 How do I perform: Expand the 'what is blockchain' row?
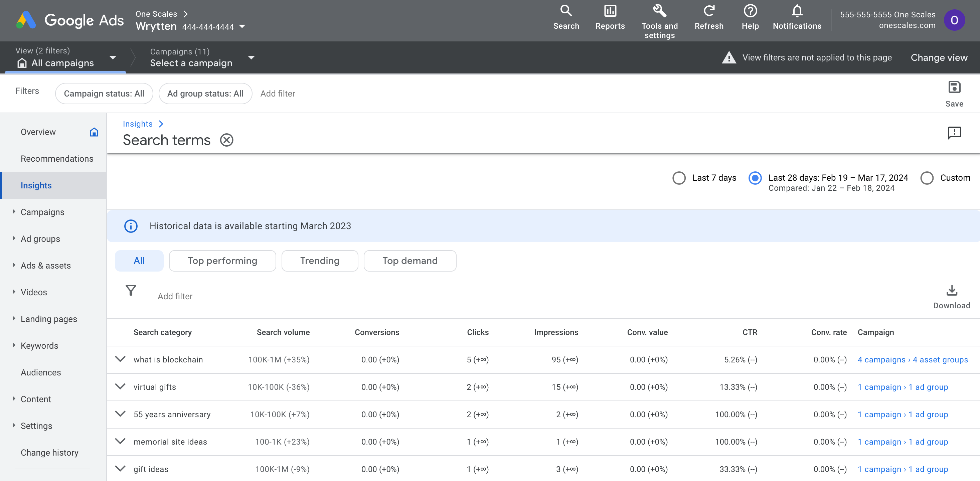click(x=120, y=359)
